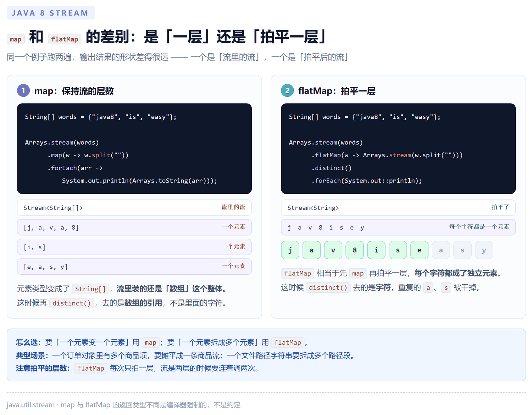Click the heading "map：保持流的层数"

(x=74, y=91)
